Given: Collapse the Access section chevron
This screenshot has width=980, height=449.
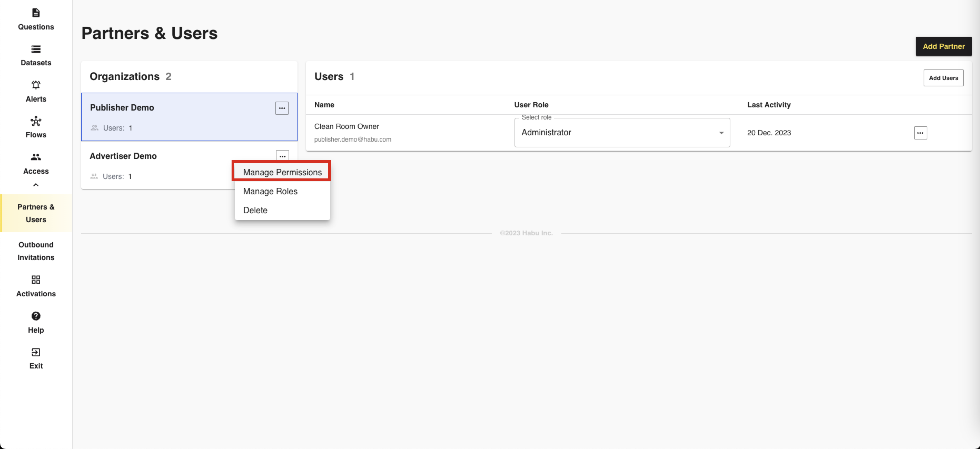Looking at the screenshot, I should tap(36, 185).
